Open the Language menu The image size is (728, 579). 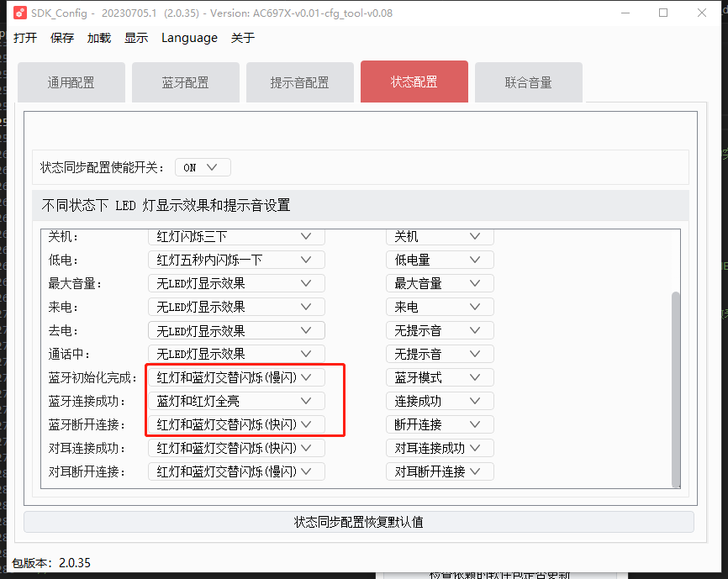(189, 38)
